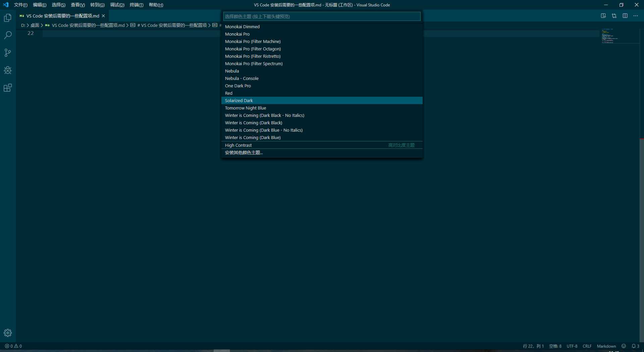Click line number 22 in gutter

pyautogui.click(x=31, y=33)
